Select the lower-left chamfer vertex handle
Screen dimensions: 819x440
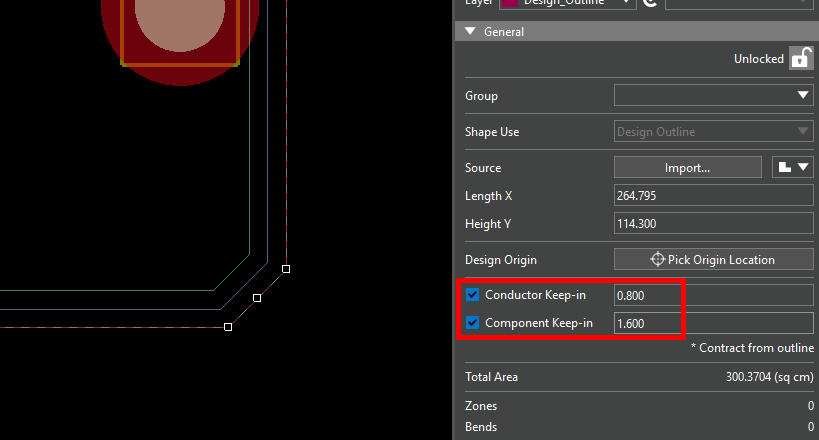pyautogui.click(x=228, y=327)
